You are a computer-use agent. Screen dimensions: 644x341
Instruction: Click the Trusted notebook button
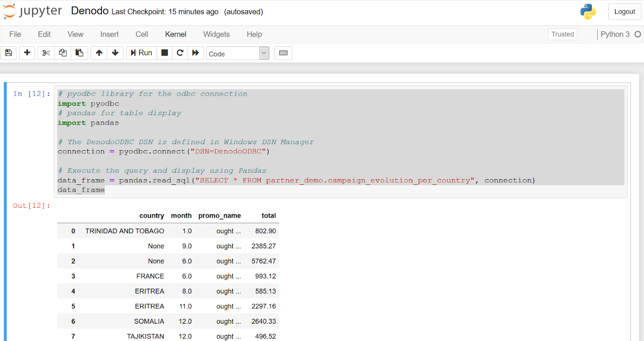click(x=563, y=34)
